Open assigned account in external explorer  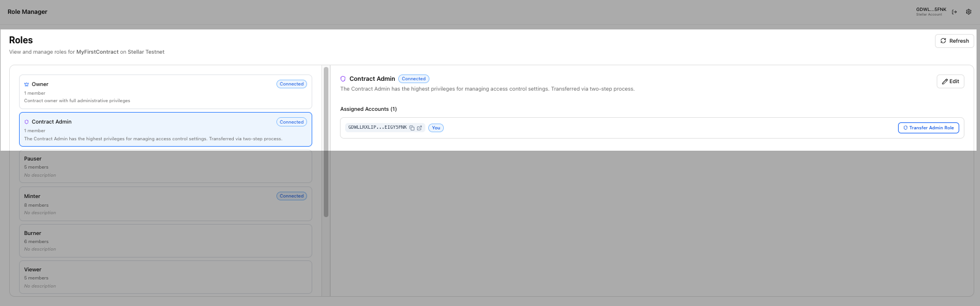click(x=420, y=128)
